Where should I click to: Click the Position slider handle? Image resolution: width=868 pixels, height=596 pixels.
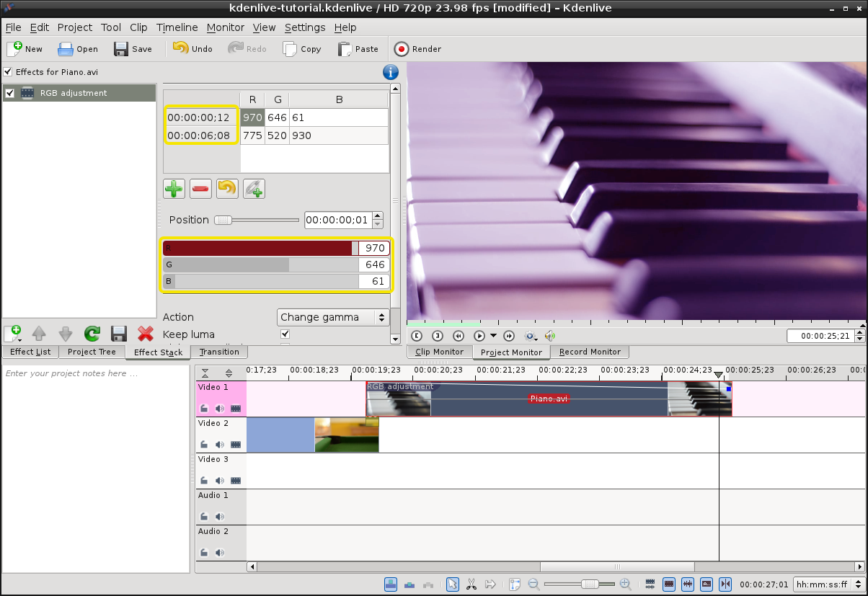(x=223, y=220)
